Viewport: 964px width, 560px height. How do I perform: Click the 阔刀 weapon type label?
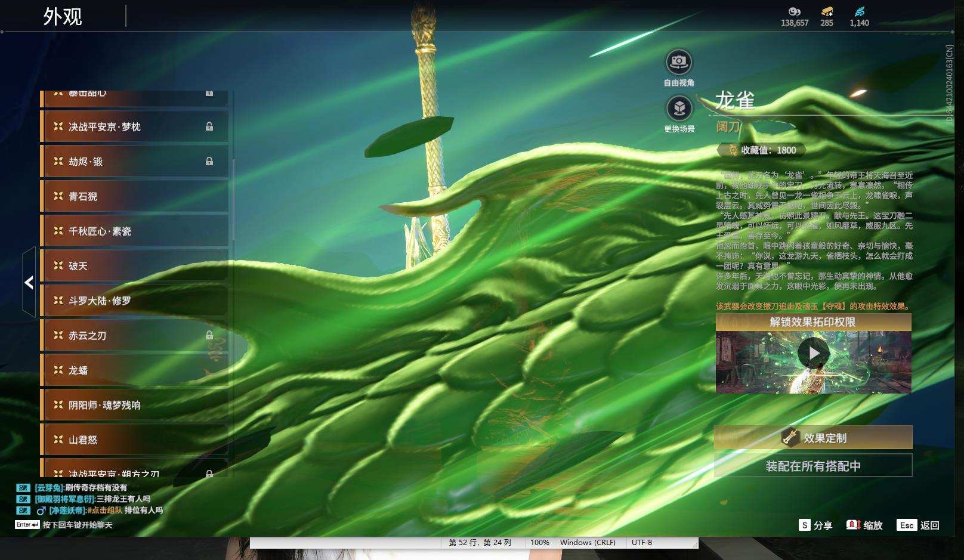coord(728,126)
